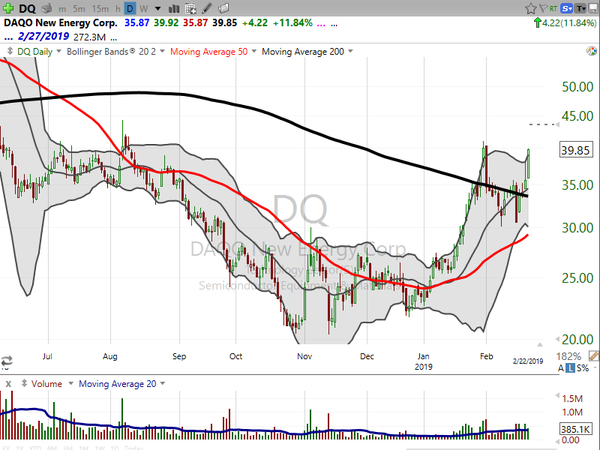
Task: Click the 272.3M value in header
Action: 90,38
